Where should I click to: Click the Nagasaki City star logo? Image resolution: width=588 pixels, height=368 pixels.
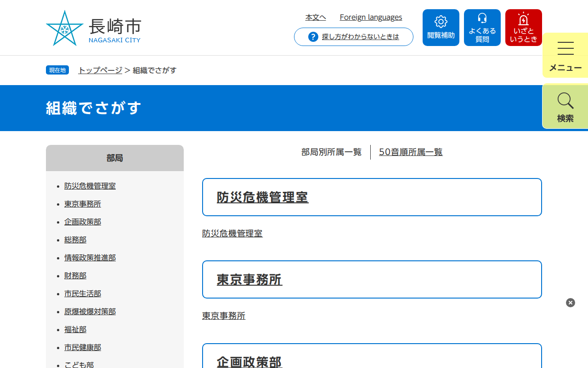[64, 29]
